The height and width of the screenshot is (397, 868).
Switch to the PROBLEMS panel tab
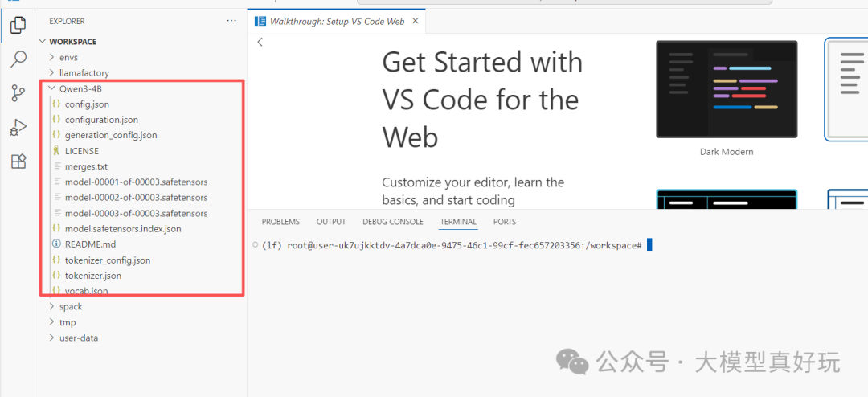pyautogui.click(x=280, y=222)
